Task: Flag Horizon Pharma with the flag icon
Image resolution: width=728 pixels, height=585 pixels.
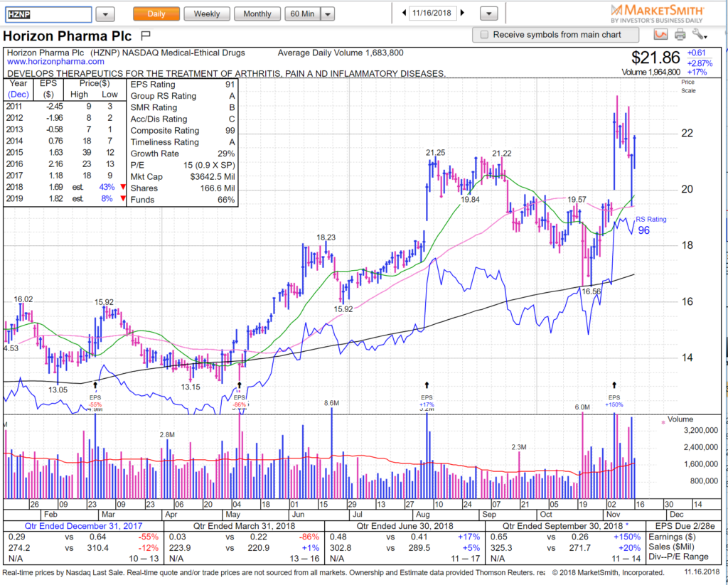Action: coord(145,36)
